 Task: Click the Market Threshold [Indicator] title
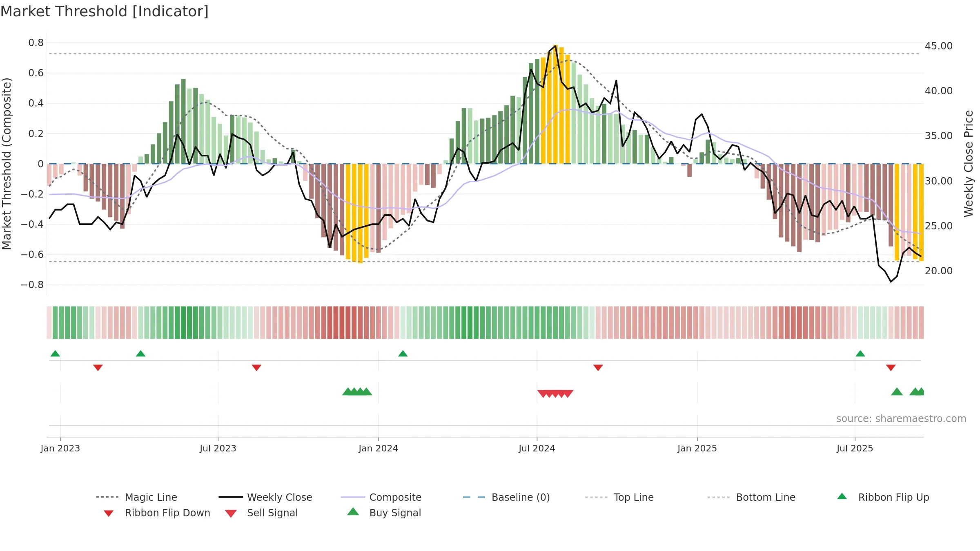[105, 11]
